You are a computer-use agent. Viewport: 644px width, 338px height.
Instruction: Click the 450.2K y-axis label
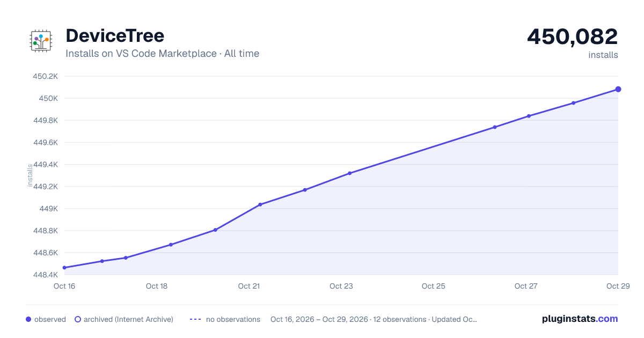click(x=46, y=76)
